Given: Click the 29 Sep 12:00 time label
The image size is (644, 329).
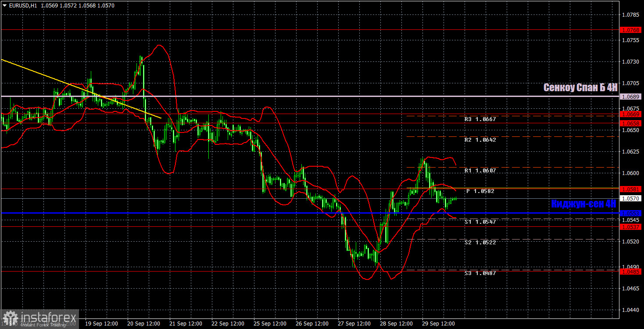Looking at the screenshot, I should point(438,324).
